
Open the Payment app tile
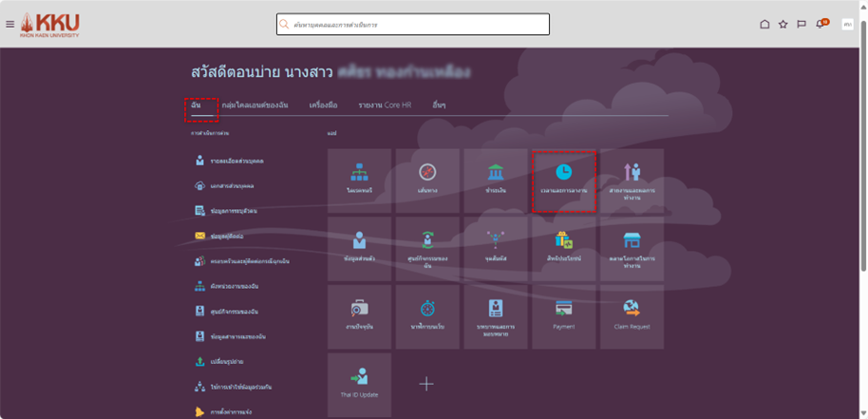click(x=564, y=316)
